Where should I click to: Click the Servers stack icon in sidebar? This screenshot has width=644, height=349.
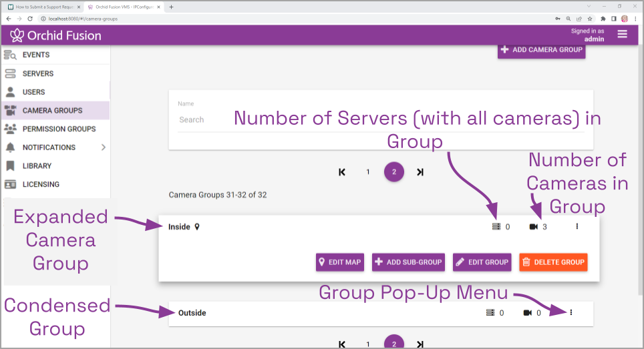(x=10, y=73)
